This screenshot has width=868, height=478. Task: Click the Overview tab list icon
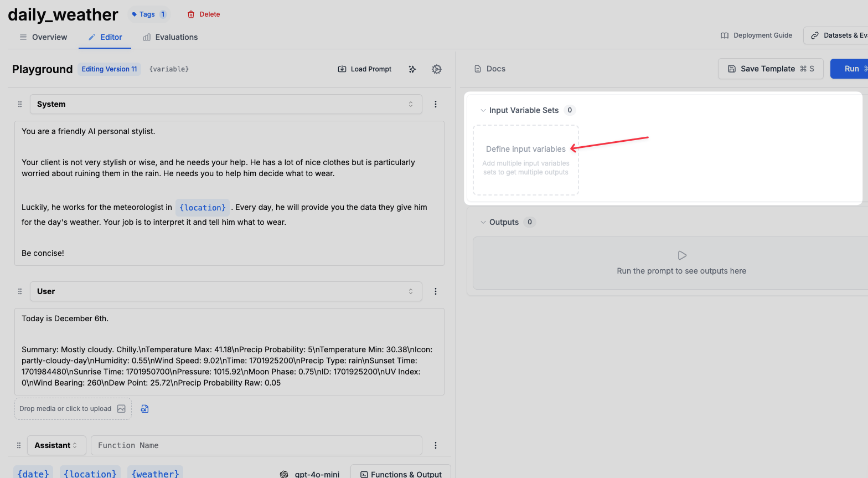[23, 37]
